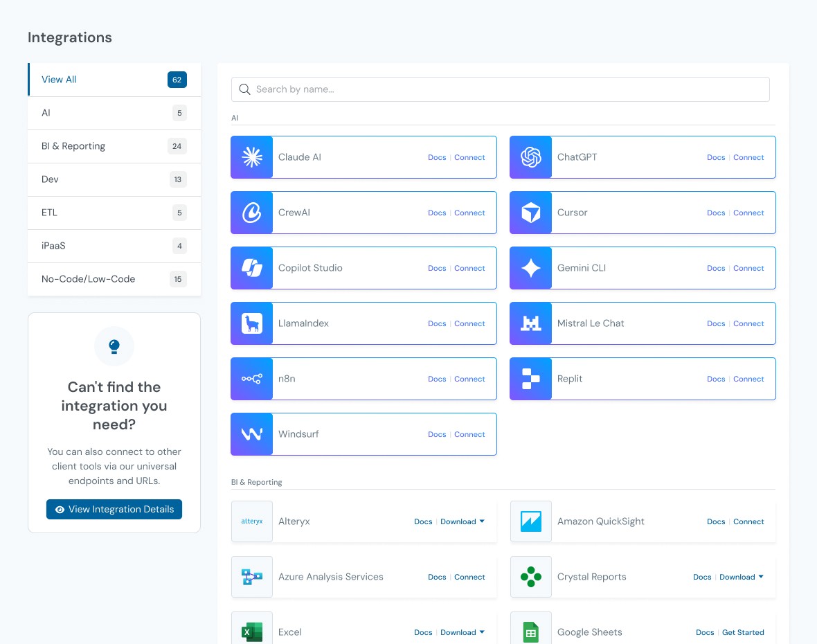Filter by BI & Reporting category
The height and width of the screenshot is (644, 817).
tap(114, 146)
